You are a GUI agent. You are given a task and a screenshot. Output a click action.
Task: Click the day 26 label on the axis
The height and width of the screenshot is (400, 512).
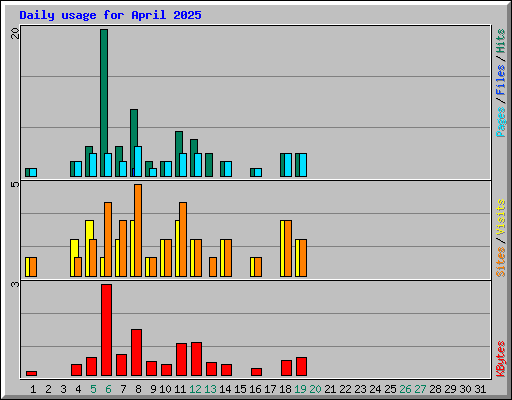point(405,389)
